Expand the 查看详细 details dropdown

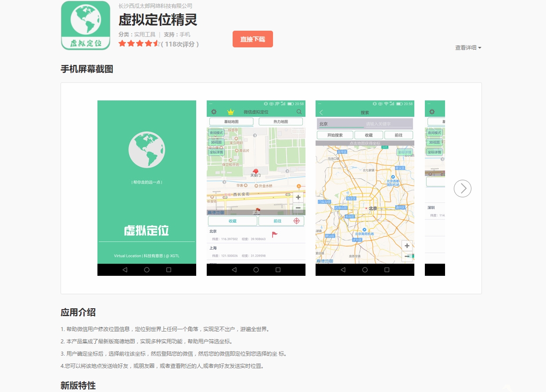click(468, 48)
